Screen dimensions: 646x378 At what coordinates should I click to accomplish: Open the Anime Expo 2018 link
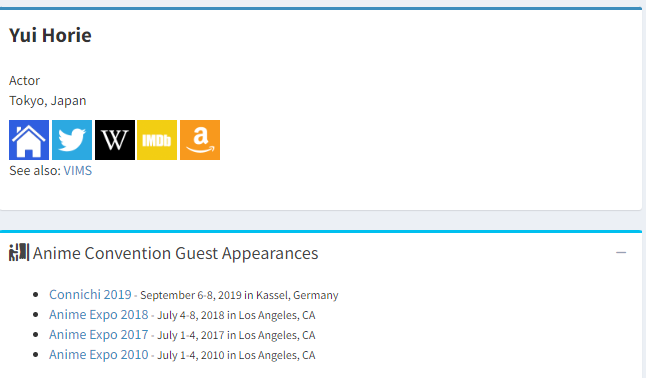pyautogui.click(x=98, y=315)
